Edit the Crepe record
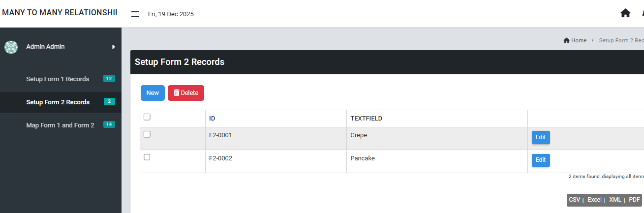The image size is (644, 213). click(541, 137)
